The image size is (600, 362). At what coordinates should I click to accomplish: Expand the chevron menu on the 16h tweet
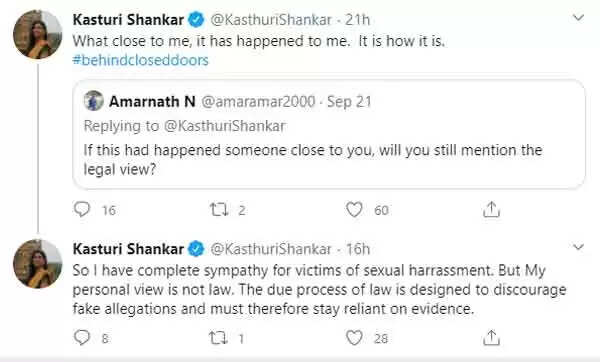click(578, 247)
